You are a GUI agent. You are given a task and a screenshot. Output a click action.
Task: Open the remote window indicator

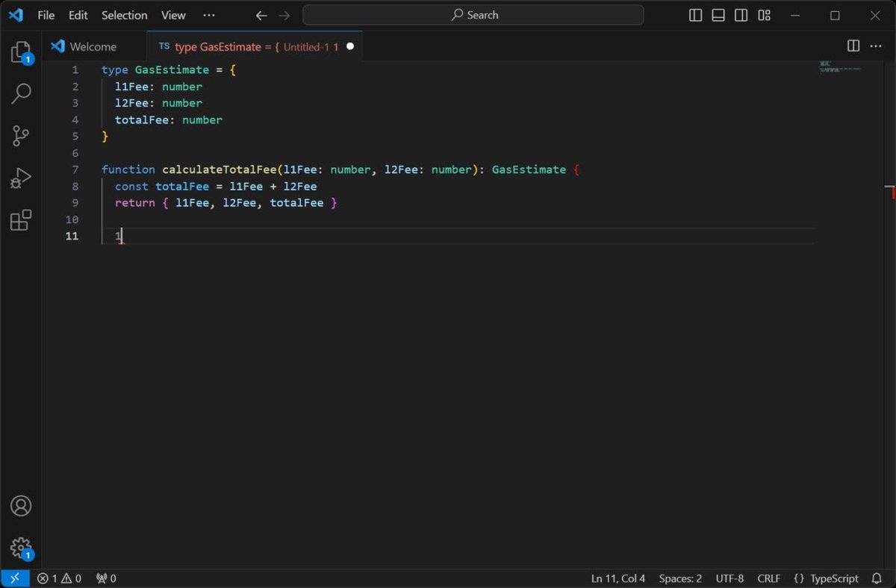tap(14, 578)
